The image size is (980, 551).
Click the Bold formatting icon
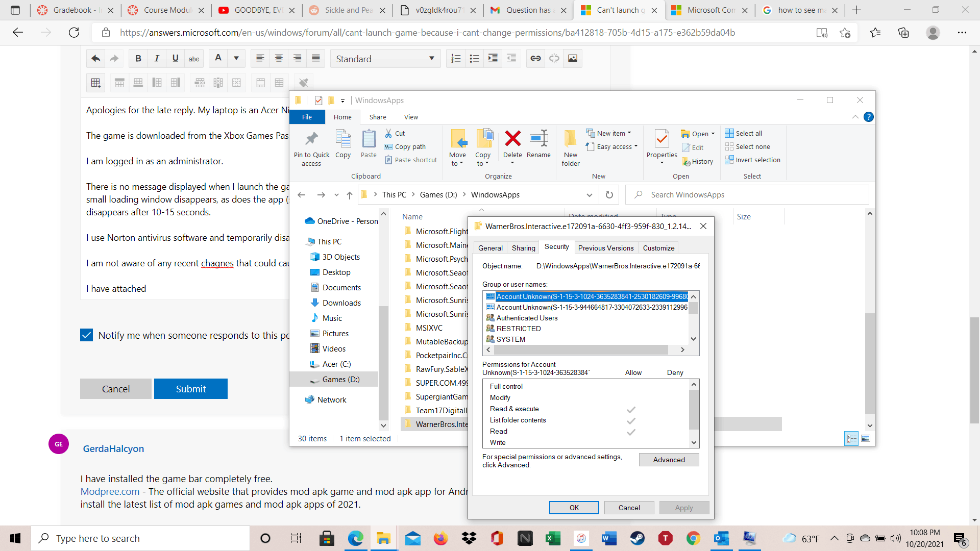(138, 59)
